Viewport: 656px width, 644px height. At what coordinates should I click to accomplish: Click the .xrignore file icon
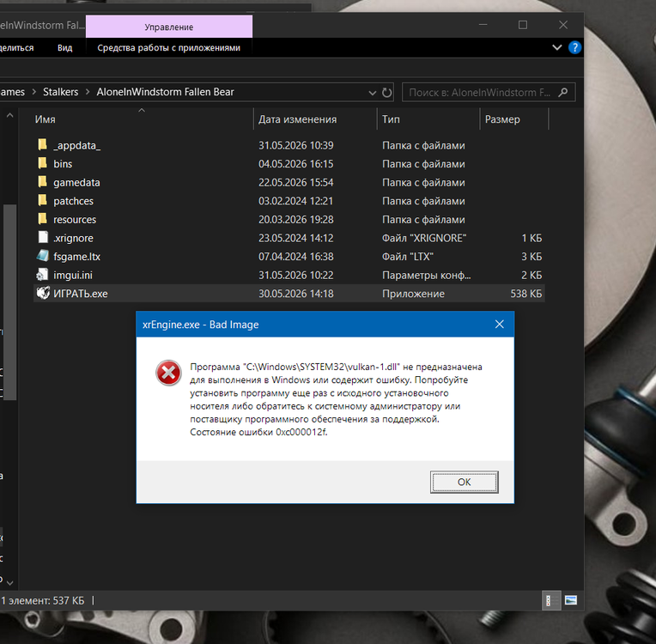pyautogui.click(x=43, y=237)
